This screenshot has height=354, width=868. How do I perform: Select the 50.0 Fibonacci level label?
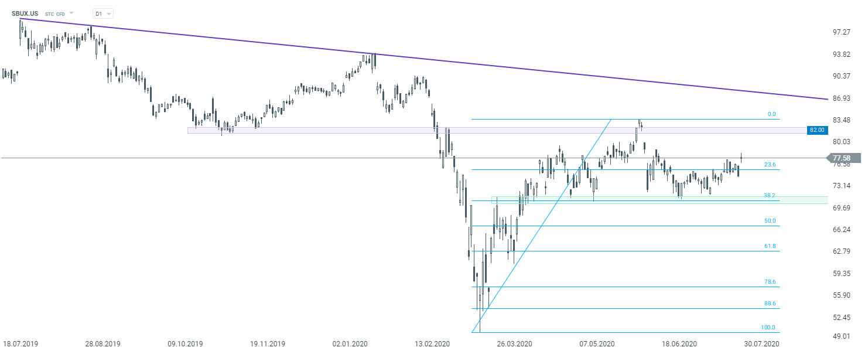tap(770, 221)
